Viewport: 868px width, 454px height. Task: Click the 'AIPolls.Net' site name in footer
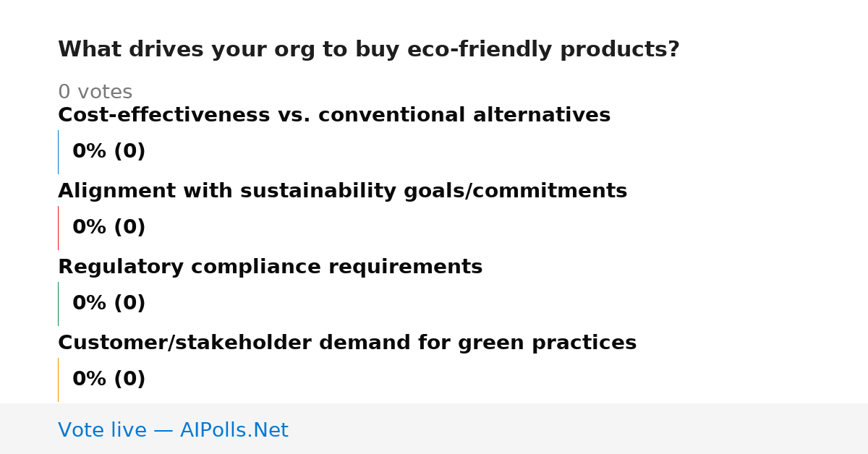234,431
